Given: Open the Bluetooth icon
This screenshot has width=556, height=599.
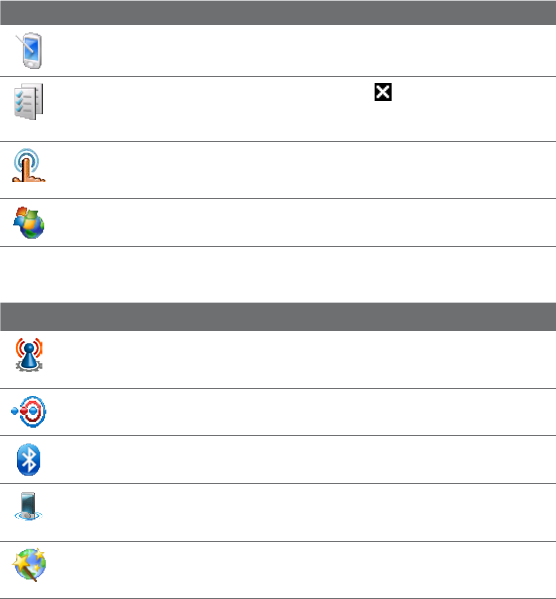Looking at the screenshot, I should pos(29,460).
